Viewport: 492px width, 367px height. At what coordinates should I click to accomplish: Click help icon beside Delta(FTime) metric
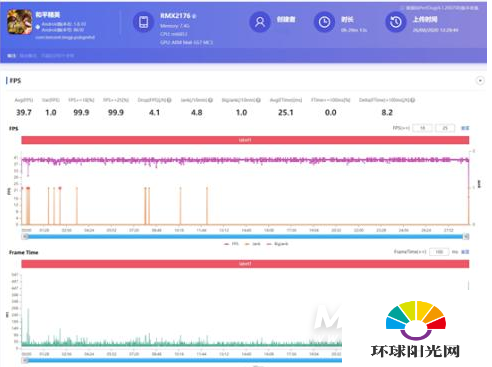[x=413, y=100]
